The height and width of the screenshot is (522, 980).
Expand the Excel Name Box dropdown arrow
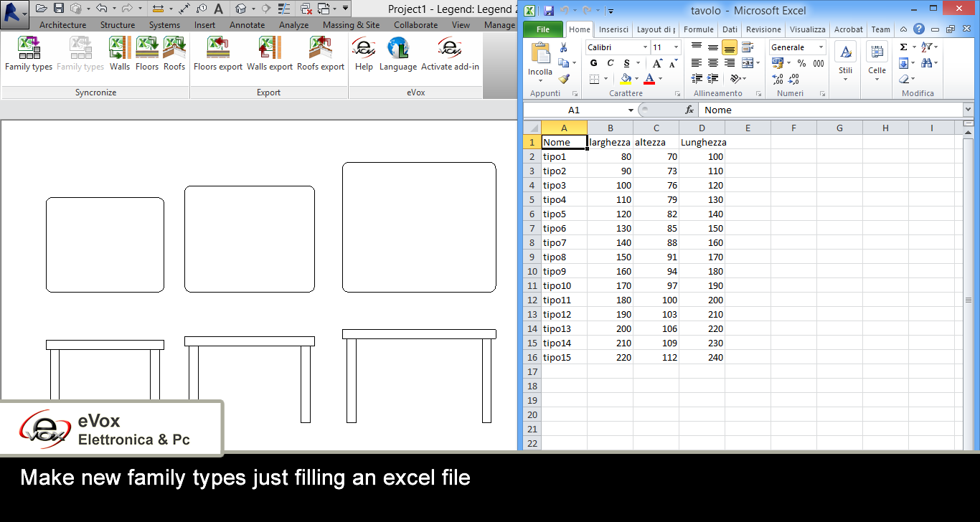click(631, 110)
